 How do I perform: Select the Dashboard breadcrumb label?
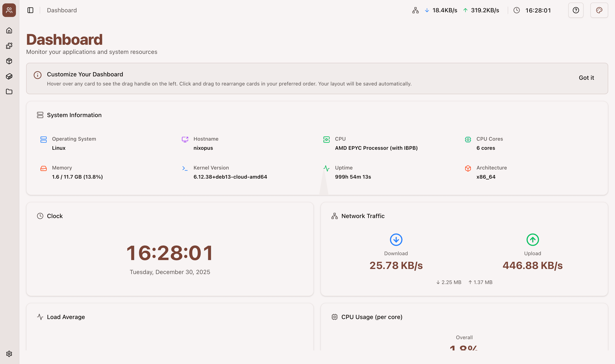(62, 10)
